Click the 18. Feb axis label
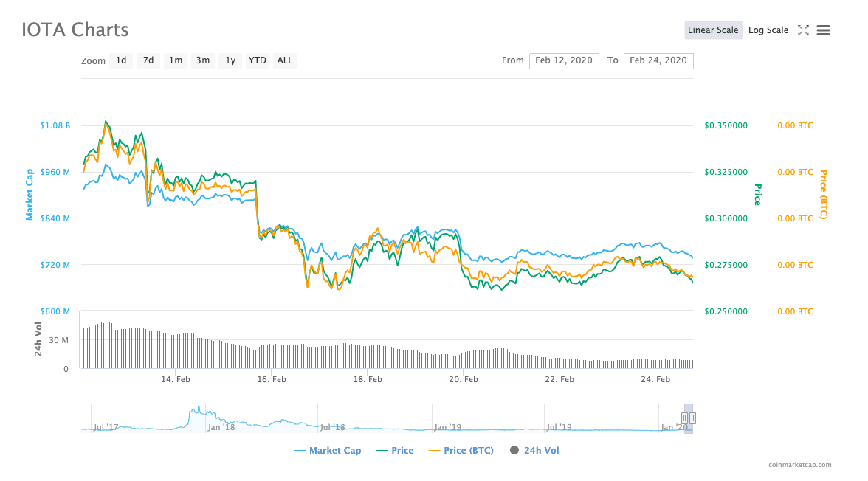 click(368, 380)
